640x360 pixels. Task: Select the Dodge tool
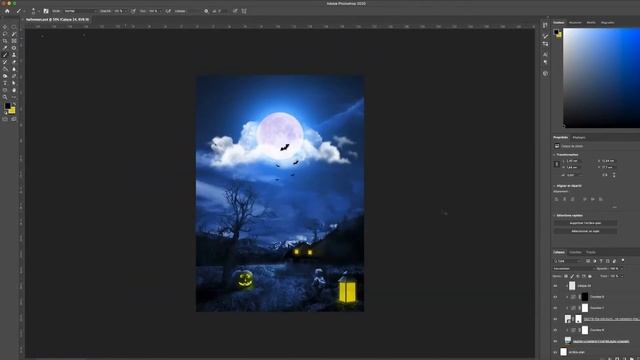tap(5, 76)
